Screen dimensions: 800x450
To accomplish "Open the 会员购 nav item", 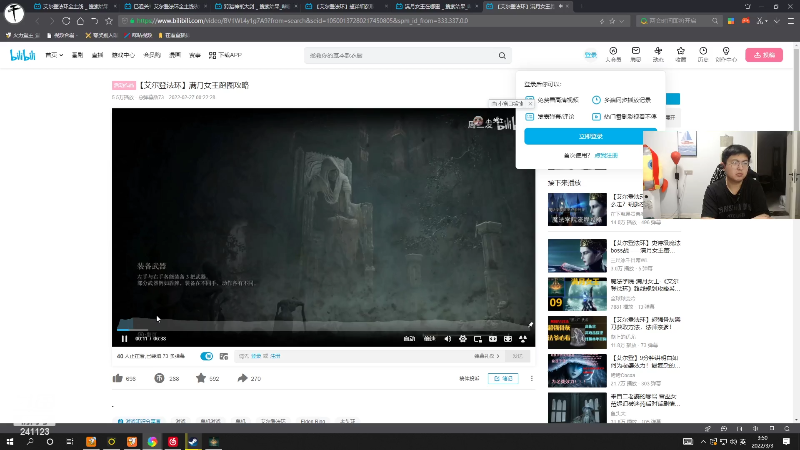I will pyautogui.click(x=152, y=55).
